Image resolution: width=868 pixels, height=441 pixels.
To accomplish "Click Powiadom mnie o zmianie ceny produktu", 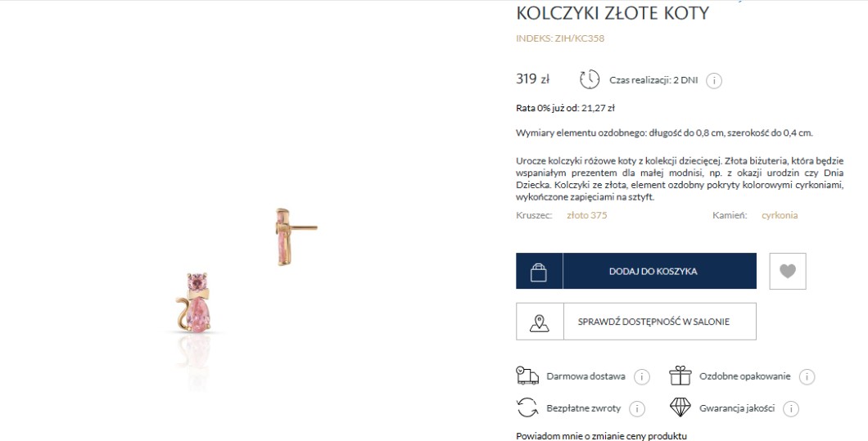I will 601,435.
